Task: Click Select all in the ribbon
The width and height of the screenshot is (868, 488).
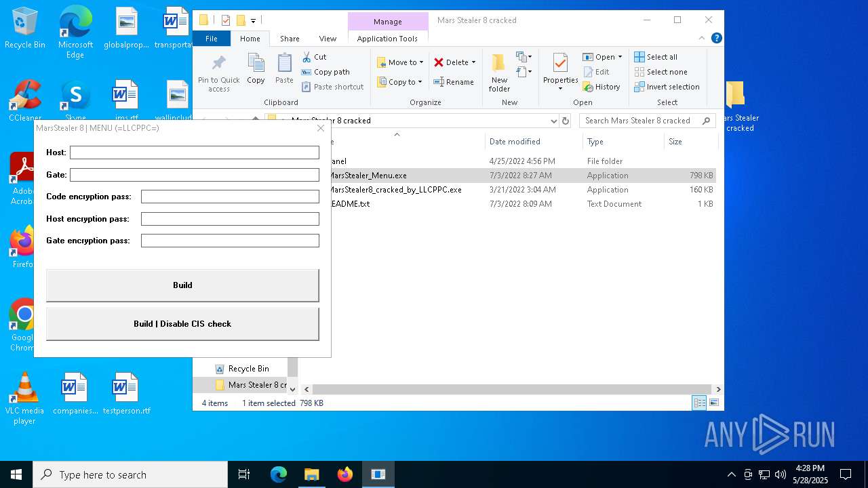Action: pyautogui.click(x=655, y=57)
